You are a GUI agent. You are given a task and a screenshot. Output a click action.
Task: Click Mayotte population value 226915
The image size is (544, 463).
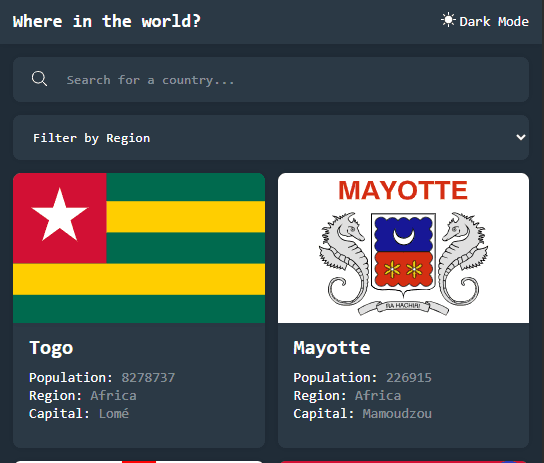tap(409, 378)
